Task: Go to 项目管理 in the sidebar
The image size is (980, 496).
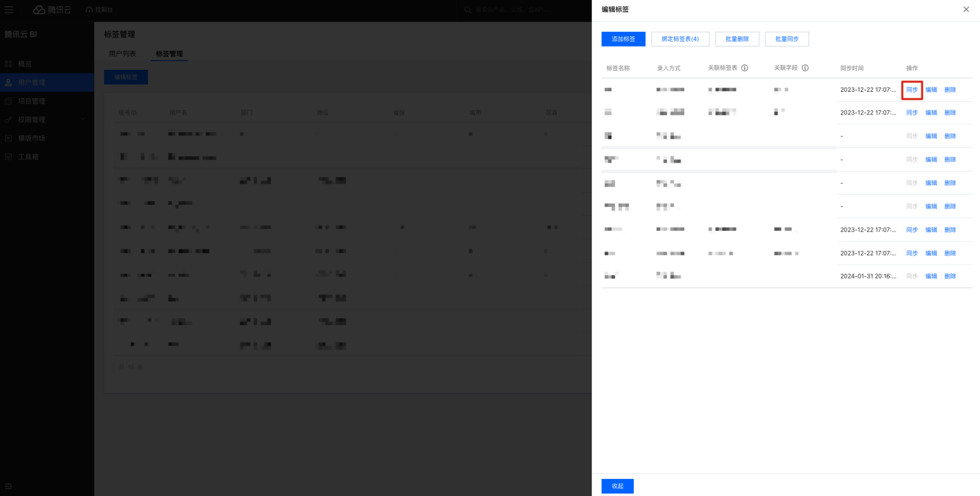Action: tap(47, 101)
